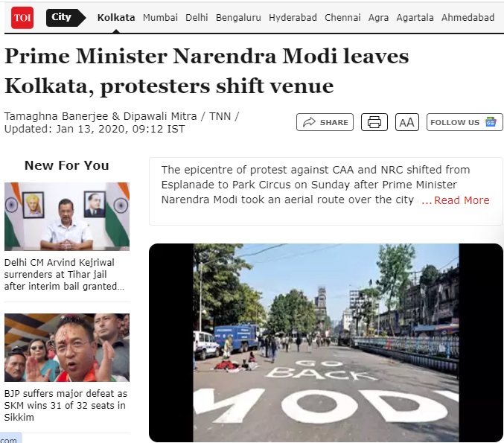Switch to the Mumbai city tab
The height and width of the screenshot is (443, 504).
[x=160, y=17]
